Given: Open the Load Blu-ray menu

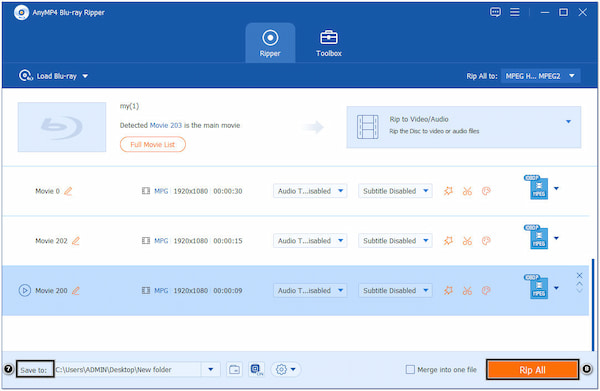Looking at the screenshot, I should [x=54, y=76].
